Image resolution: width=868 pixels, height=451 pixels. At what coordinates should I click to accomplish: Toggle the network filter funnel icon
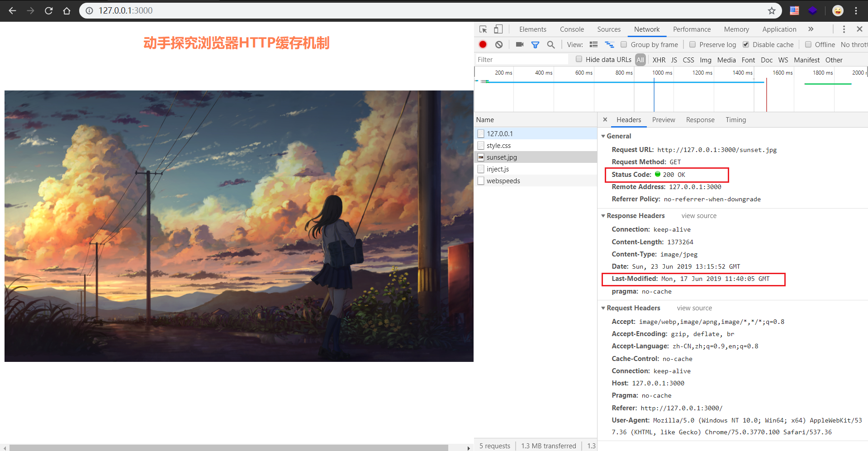[x=535, y=44]
